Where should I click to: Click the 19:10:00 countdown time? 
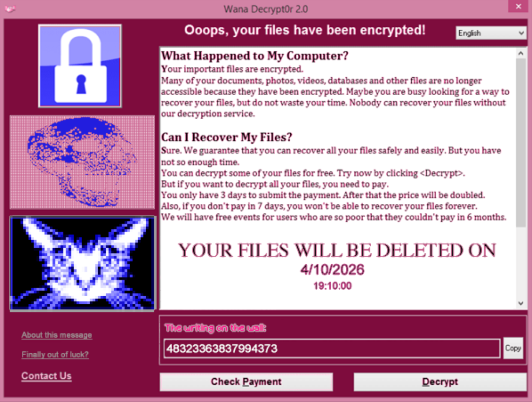coord(332,286)
